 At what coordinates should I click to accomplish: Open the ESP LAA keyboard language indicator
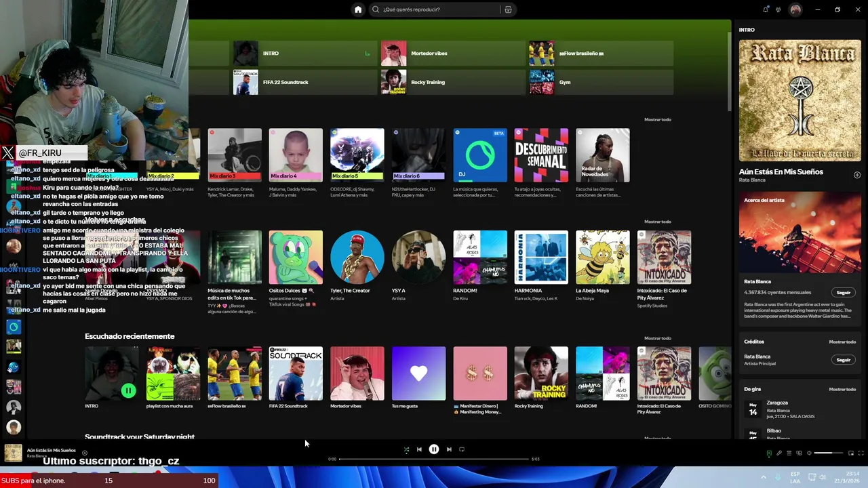coord(795,477)
